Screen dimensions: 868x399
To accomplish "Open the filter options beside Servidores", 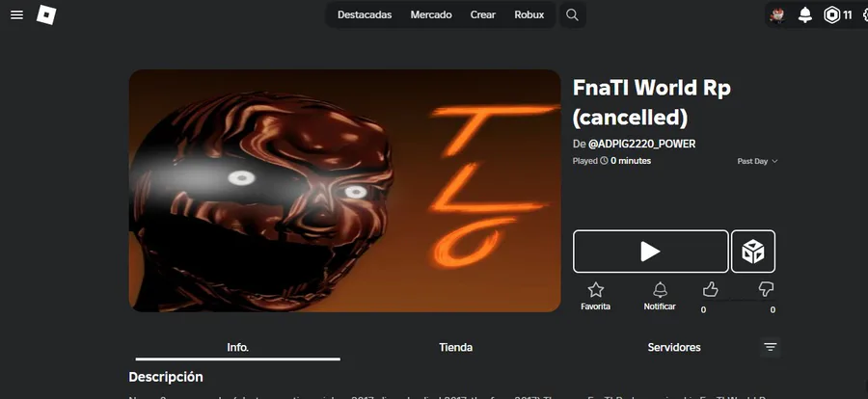I will point(770,348).
